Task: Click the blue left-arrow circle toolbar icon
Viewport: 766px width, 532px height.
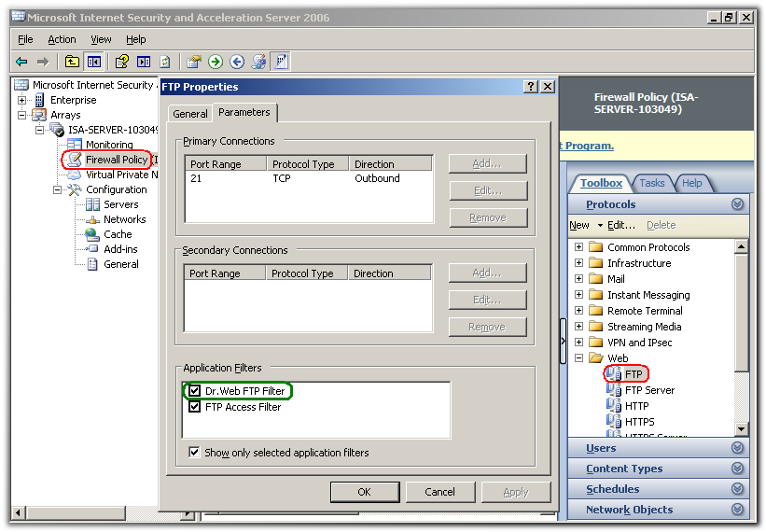Action: click(237, 62)
